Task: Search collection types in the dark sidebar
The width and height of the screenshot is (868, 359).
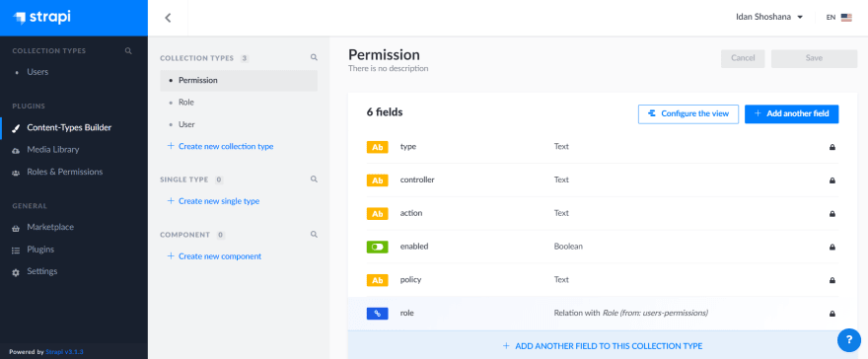Action: pos(128,51)
